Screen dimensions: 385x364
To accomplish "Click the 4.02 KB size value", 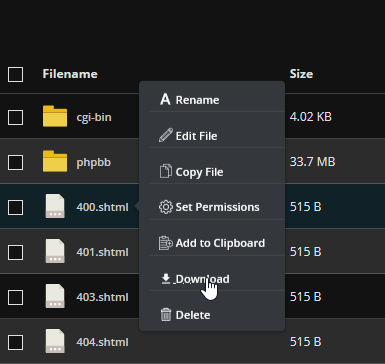I will point(311,117).
